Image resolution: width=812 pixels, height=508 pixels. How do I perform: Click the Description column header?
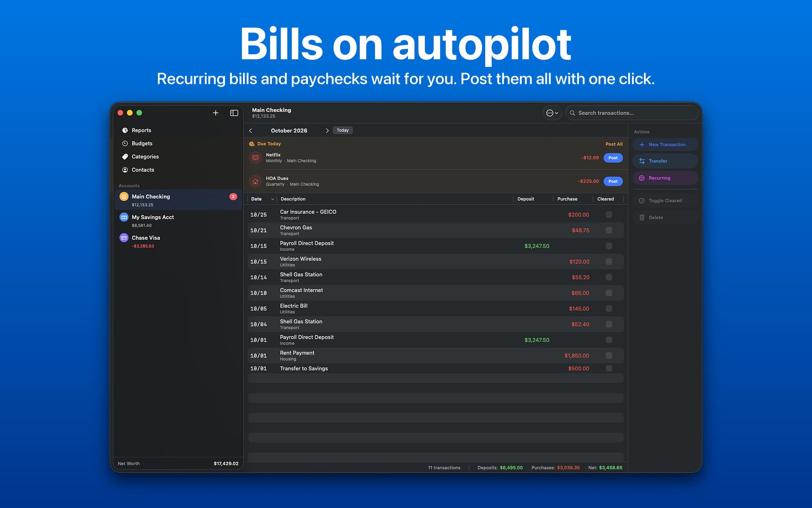293,199
